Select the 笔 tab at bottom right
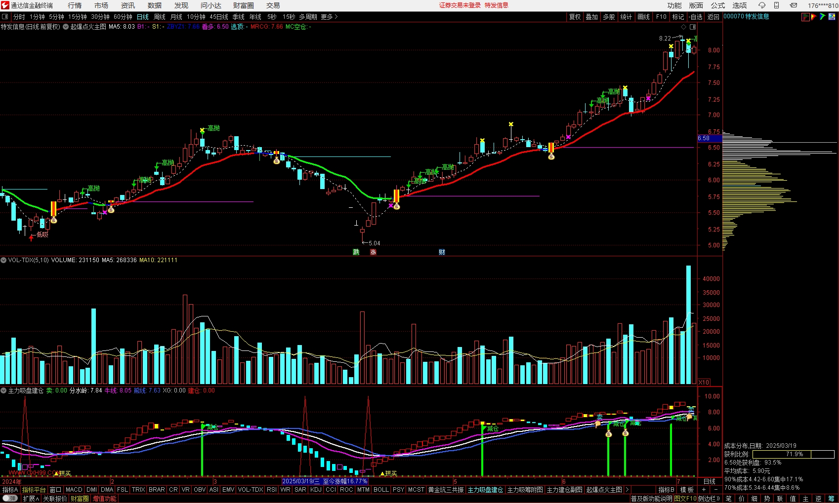This screenshot has height=504, width=839. [729, 499]
